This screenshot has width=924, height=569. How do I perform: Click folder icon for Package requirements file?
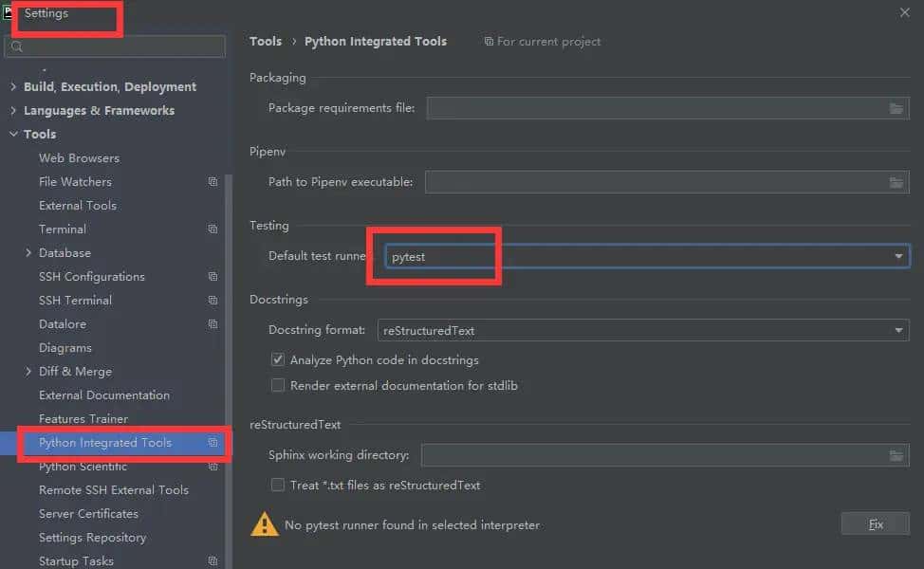tap(896, 109)
